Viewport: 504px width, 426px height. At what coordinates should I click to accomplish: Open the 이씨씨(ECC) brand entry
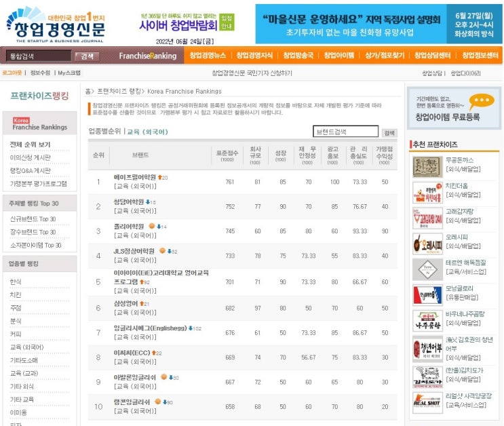[x=132, y=353]
